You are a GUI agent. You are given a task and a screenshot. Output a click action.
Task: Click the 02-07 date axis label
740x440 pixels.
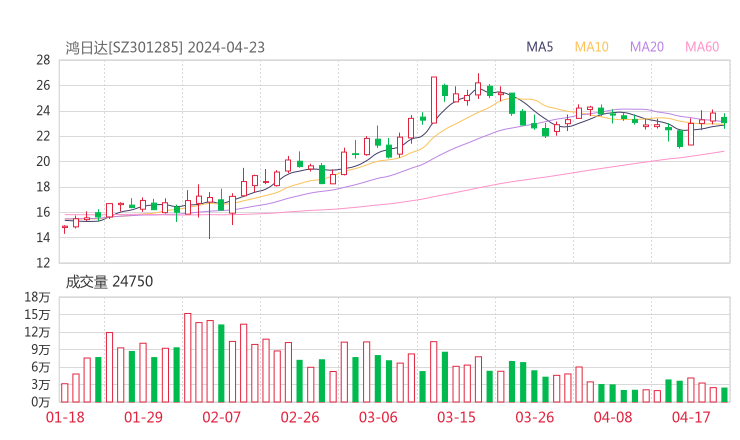(x=221, y=417)
